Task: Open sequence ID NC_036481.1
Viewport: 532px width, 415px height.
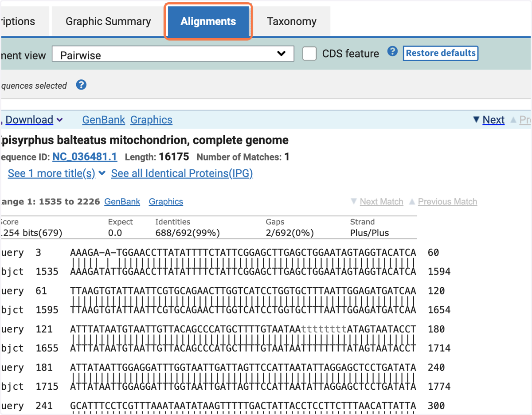Action: coord(85,157)
